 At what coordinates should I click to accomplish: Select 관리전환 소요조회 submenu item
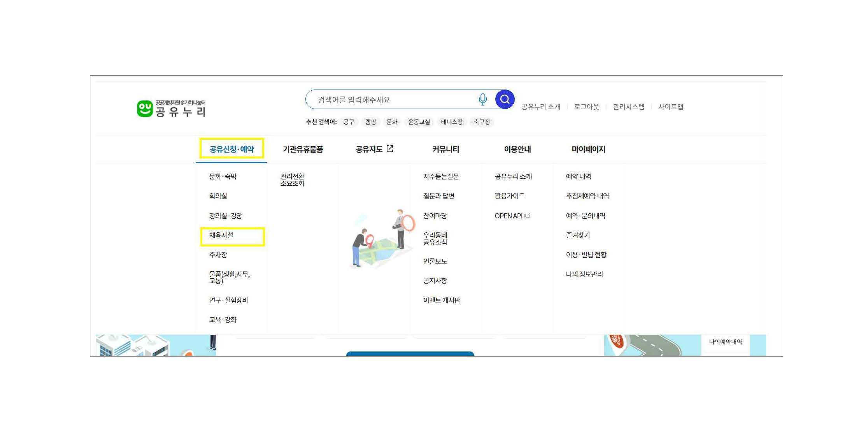click(292, 180)
